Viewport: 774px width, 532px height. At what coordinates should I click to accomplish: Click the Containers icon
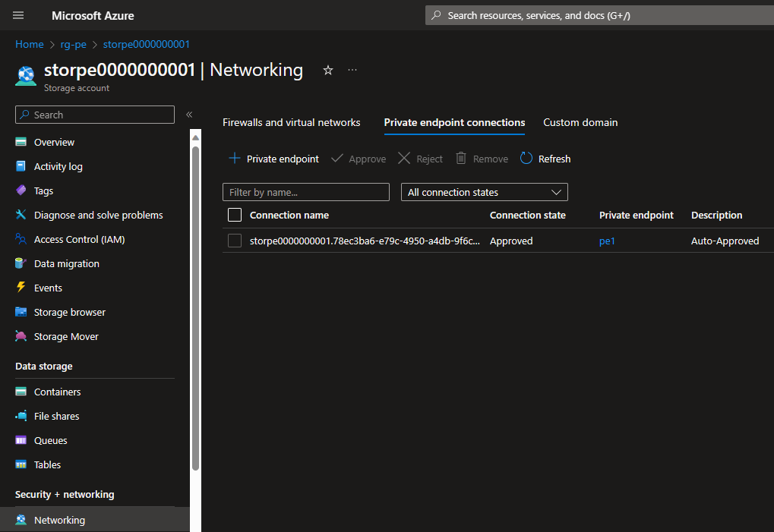[x=21, y=392]
